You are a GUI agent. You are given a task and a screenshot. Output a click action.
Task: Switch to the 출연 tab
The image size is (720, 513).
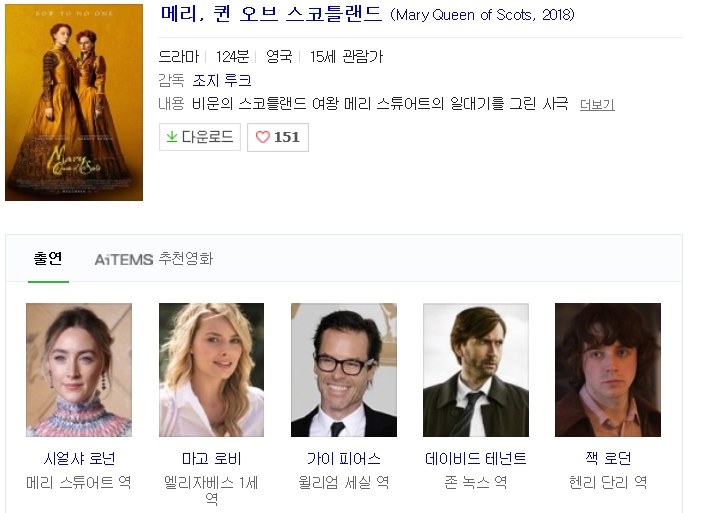[48, 259]
